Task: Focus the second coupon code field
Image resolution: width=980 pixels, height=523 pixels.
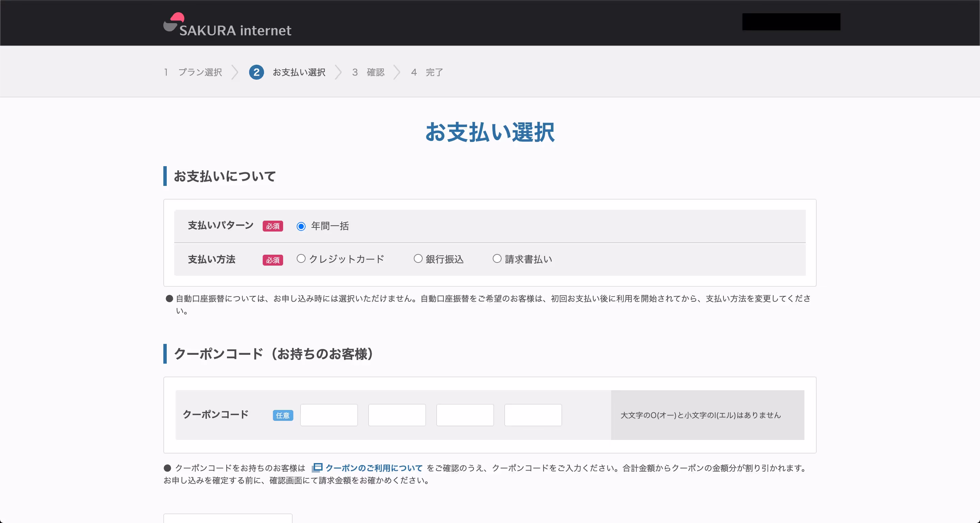Action: click(397, 415)
